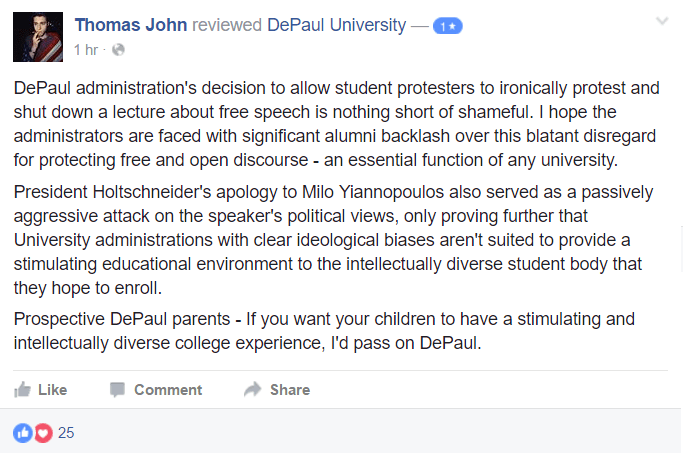The width and height of the screenshot is (683, 453).
Task: View the 25 reactions list
Action: [66, 433]
